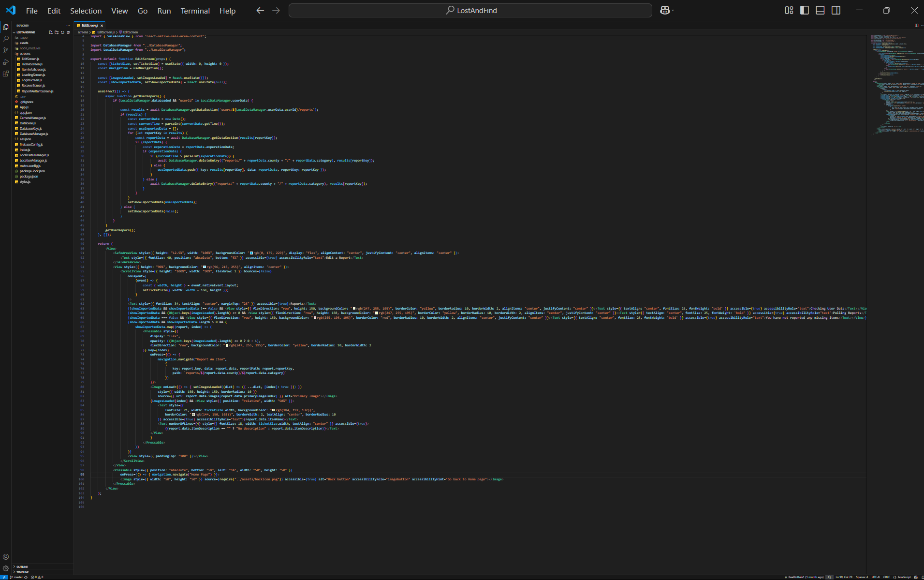The height and width of the screenshot is (580, 924).
Task: Open the Source Control view
Action: point(6,50)
